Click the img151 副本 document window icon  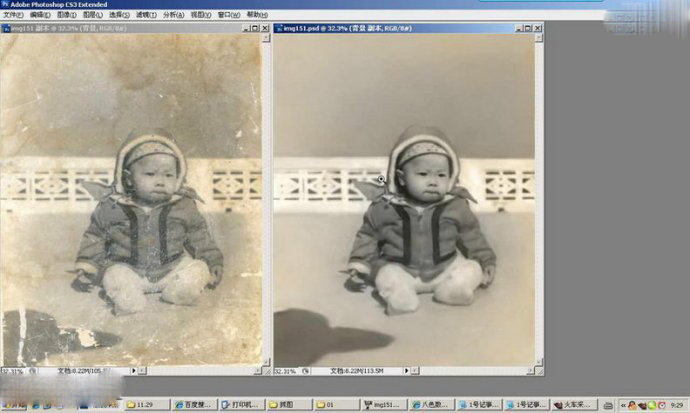pyautogui.click(x=6, y=29)
